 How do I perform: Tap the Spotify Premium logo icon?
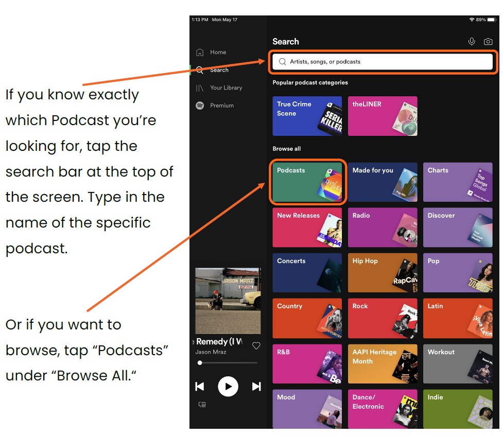[200, 106]
